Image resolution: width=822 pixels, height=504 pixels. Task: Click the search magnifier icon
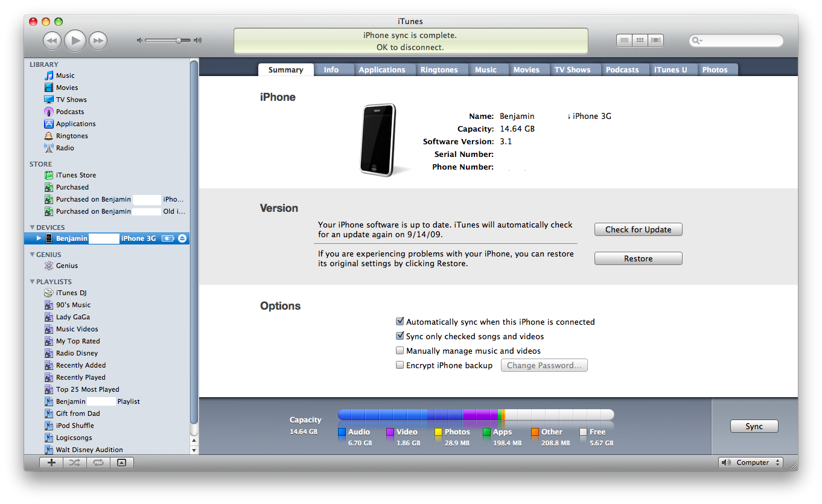696,40
